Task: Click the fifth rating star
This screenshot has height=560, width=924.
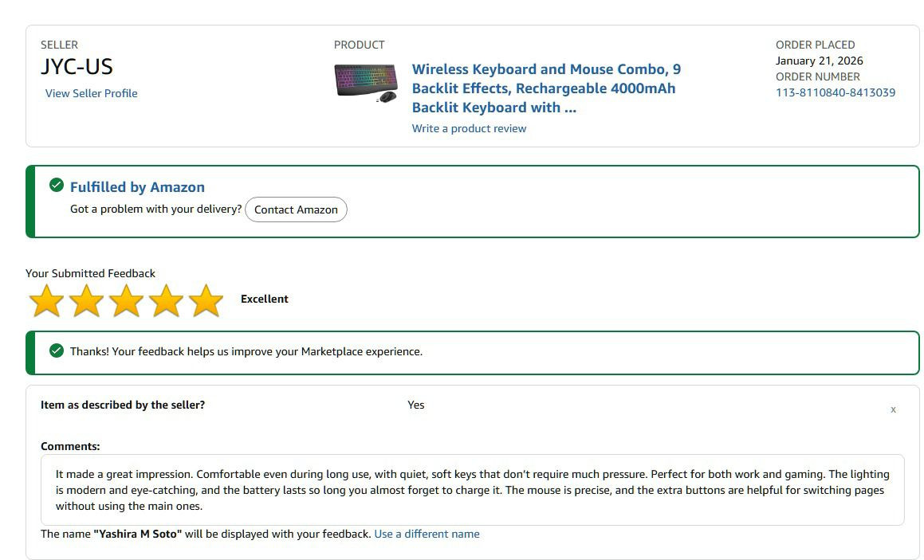Action: click(206, 301)
